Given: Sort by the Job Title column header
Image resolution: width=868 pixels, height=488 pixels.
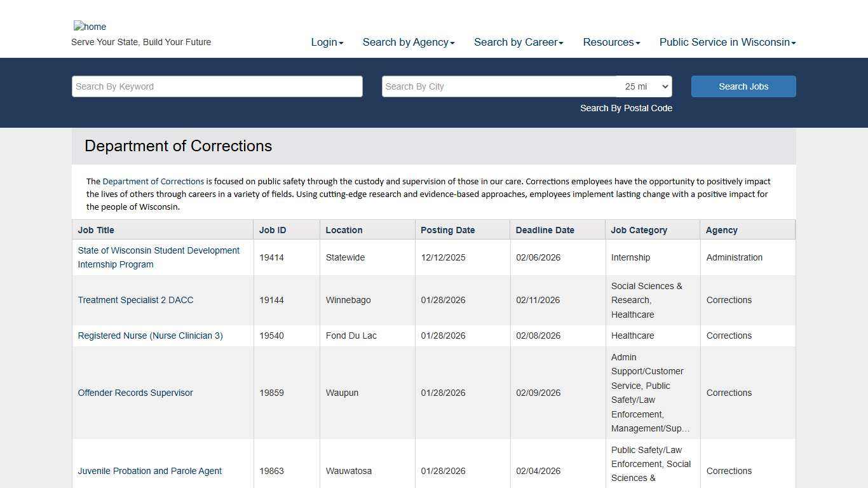Looking at the screenshot, I should pyautogui.click(x=96, y=230).
